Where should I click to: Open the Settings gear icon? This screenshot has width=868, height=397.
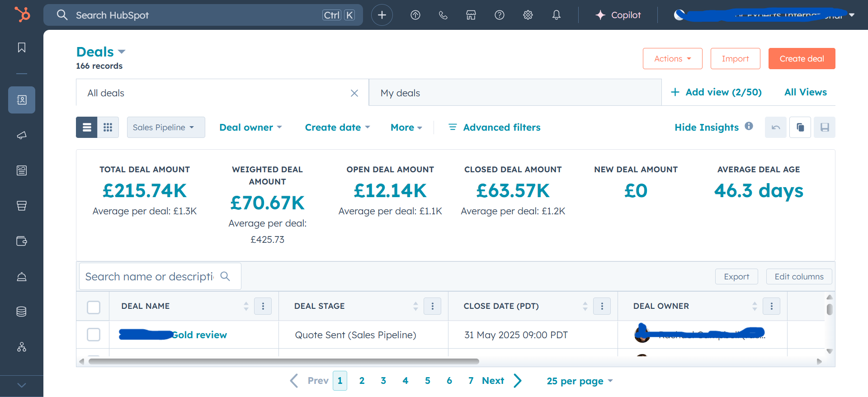tap(528, 15)
